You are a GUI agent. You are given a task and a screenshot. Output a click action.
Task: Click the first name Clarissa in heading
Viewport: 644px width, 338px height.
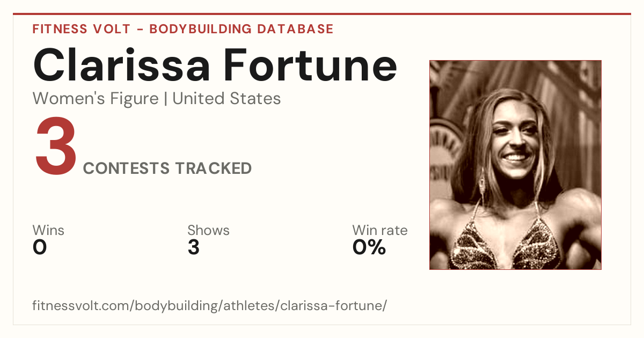pyautogui.click(x=121, y=65)
